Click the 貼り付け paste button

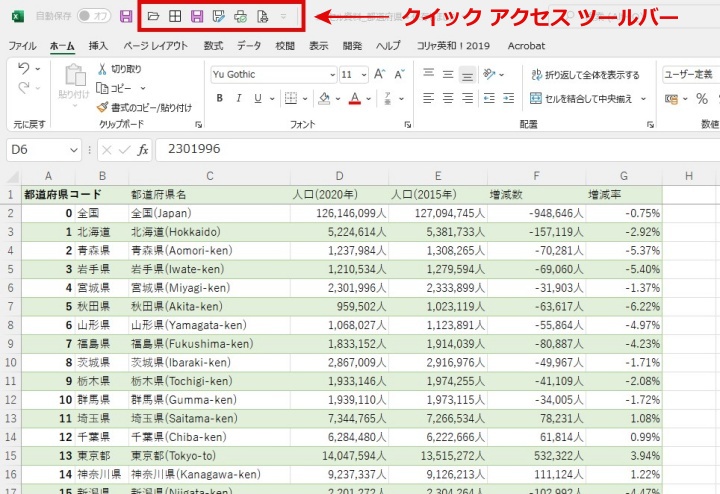[74, 85]
